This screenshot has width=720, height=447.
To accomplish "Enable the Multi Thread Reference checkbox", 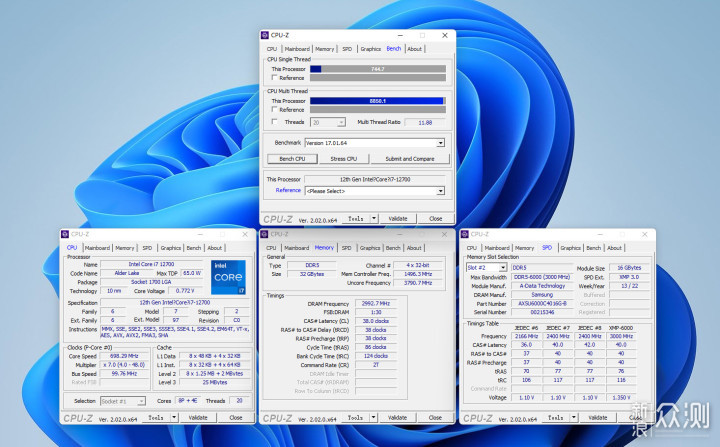I will (275, 109).
